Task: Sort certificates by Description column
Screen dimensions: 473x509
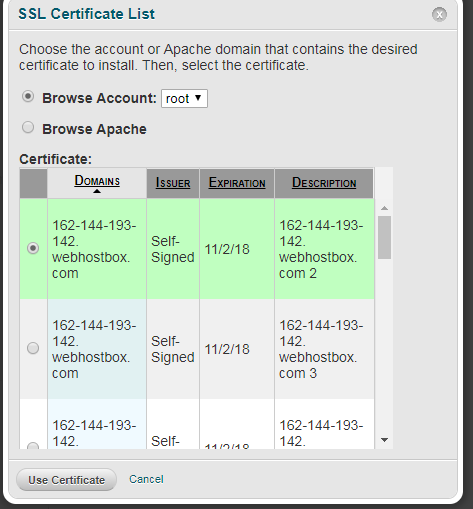Action: click(x=324, y=183)
